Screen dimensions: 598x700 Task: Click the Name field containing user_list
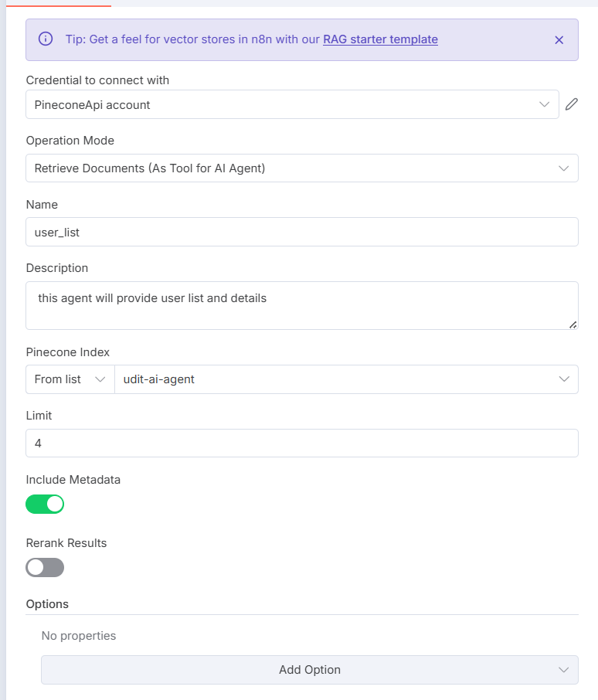301,232
